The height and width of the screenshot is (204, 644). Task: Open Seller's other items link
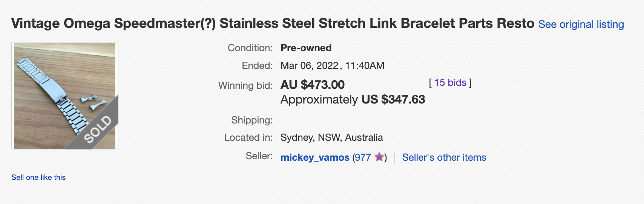(x=444, y=157)
